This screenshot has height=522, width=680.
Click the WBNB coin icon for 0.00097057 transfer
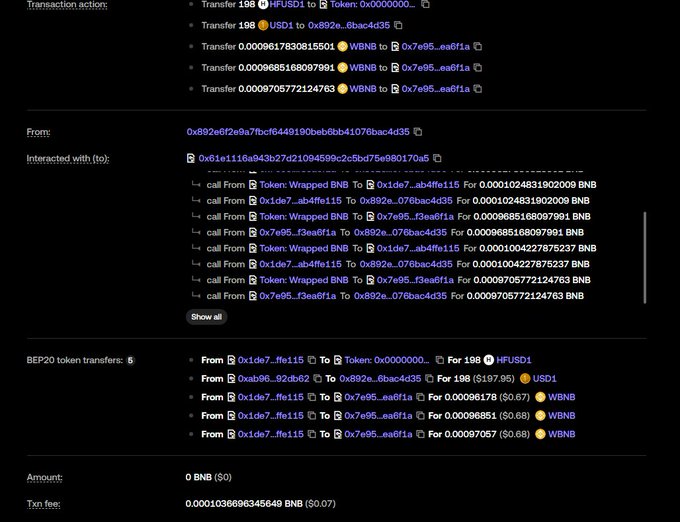click(x=540, y=434)
